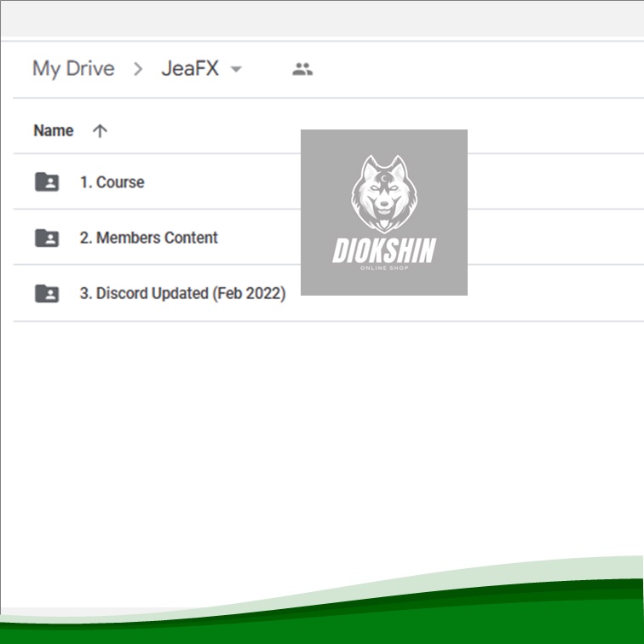Open the 2. Members Content folder
The height and width of the screenshot is (644, 644).
[x=149, y=238]
